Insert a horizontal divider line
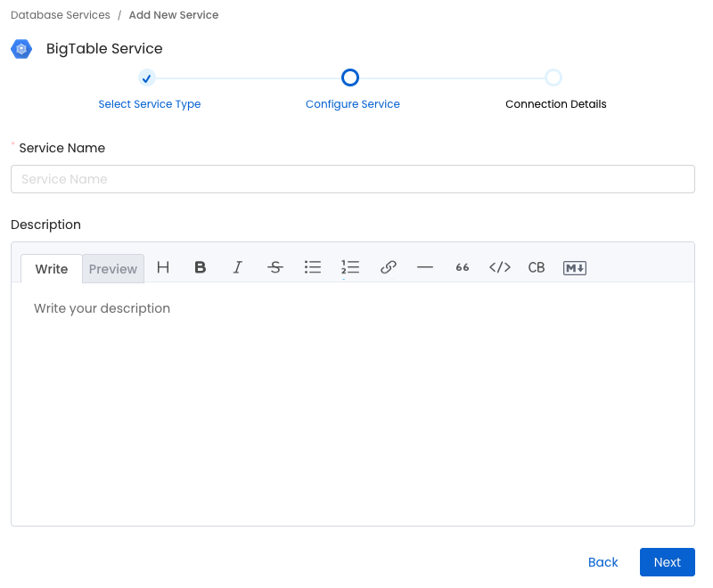Image resolution: width=713 pixels, height=588 pixels. coord(425,267)
